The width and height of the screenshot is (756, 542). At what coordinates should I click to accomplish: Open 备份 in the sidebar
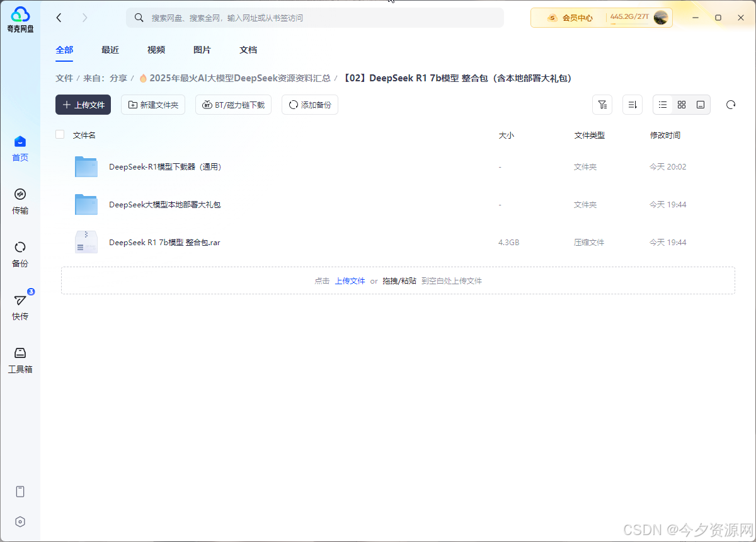(x=20, y=255)
